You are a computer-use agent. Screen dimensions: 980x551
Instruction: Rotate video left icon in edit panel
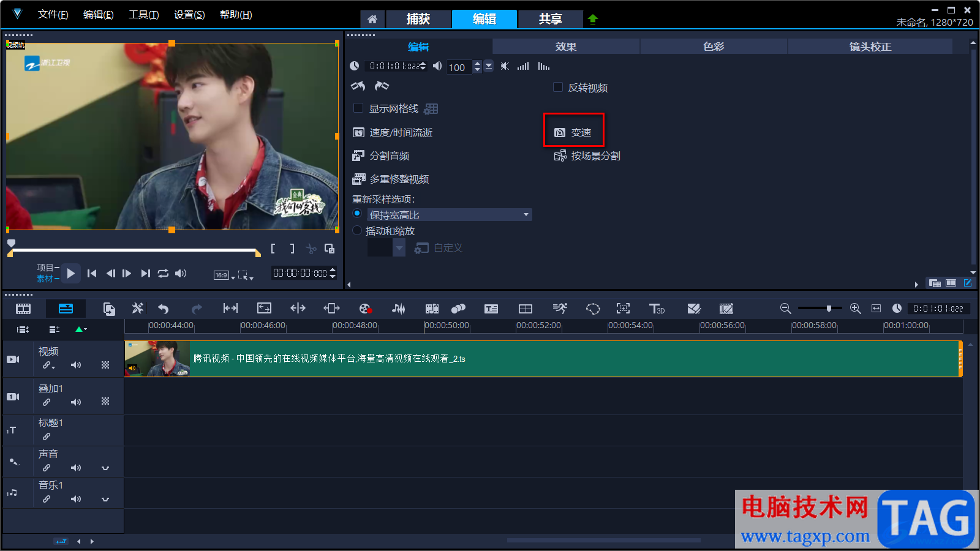(x=358, y=86)
